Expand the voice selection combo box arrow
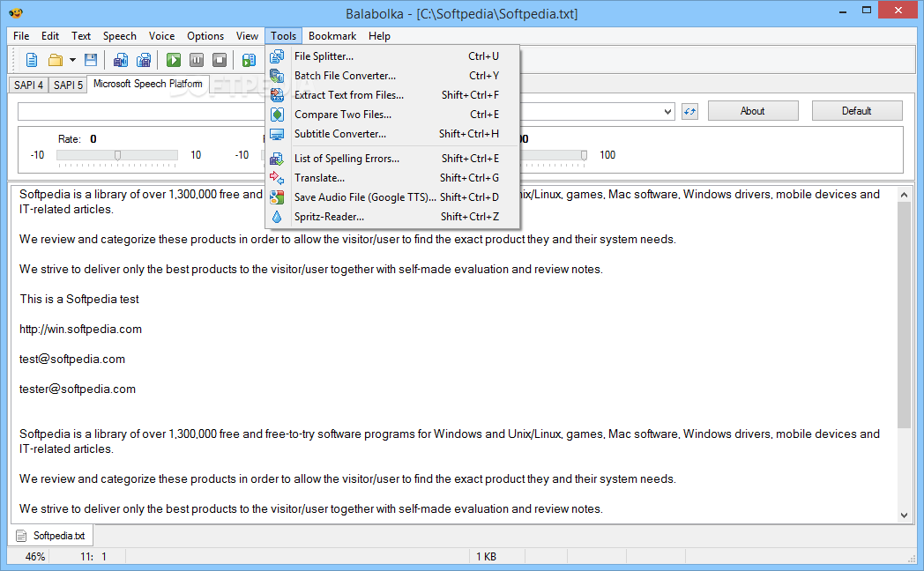 667,111
